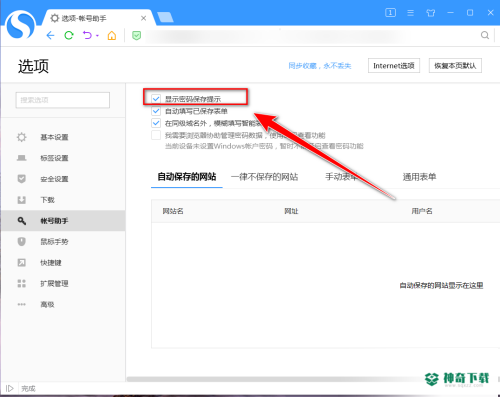Open 快捷键 in the sidebar
Screen dimensions: 500x397
[x=63, y=263]
